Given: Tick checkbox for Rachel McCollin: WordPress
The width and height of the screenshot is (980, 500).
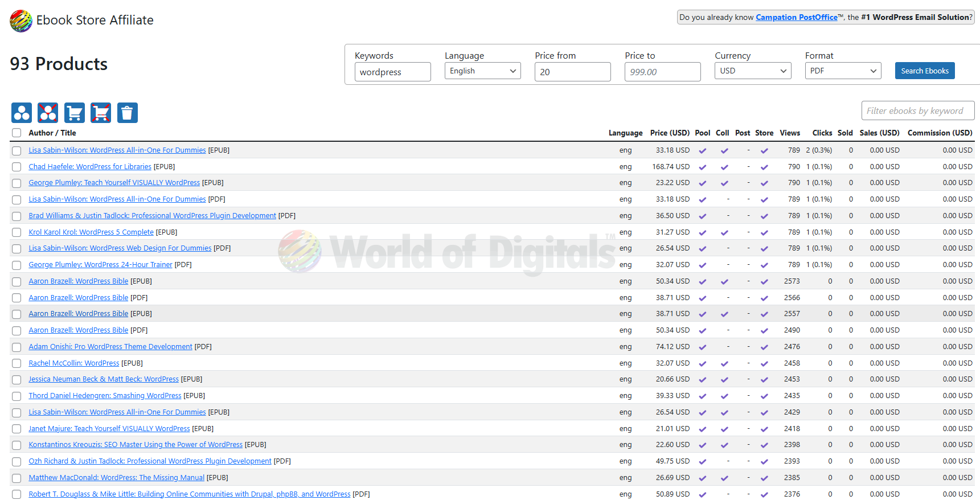Looking at the screenshot, I should pyautogui.click(x=17, y=363).
